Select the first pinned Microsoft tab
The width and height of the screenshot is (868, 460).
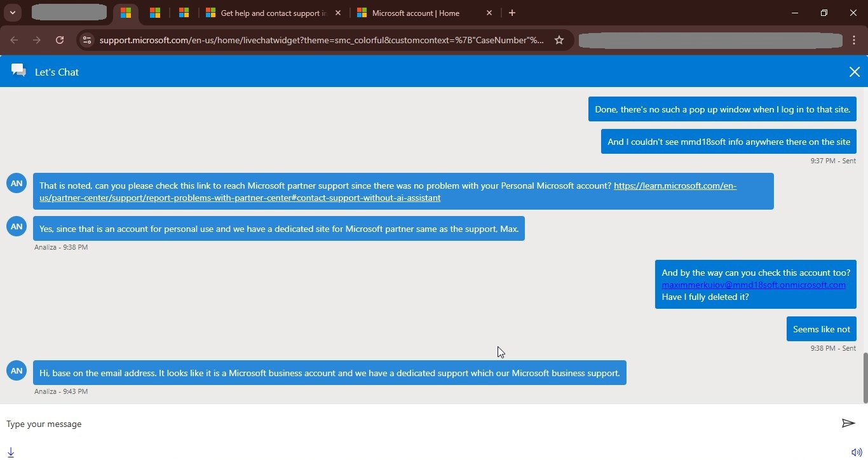(x=126, y=13)
